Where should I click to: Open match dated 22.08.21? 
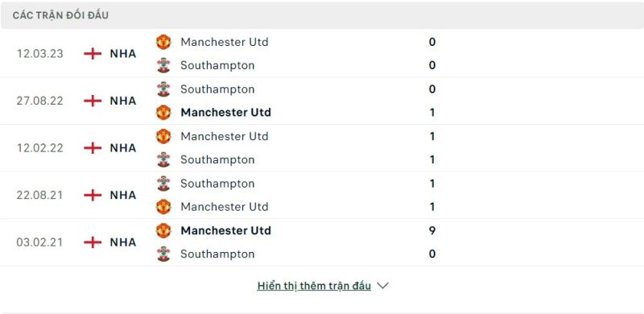[x=322, y=195]
